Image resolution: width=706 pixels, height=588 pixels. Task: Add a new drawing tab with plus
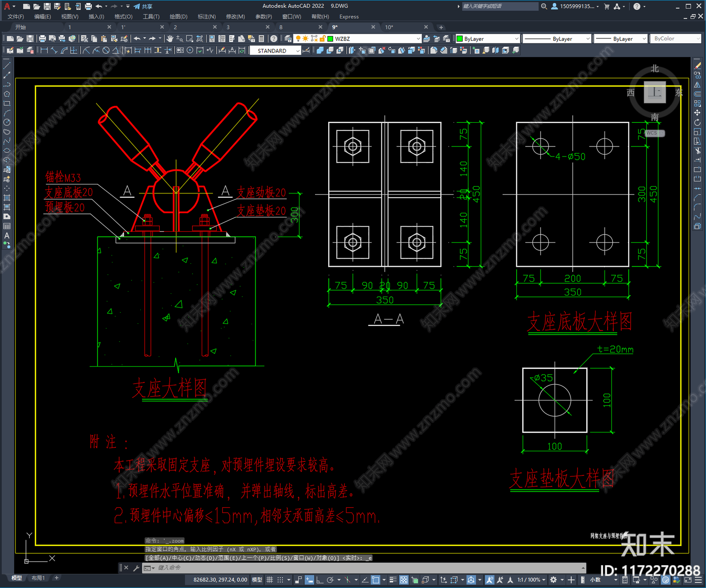[x=441, y=27]
